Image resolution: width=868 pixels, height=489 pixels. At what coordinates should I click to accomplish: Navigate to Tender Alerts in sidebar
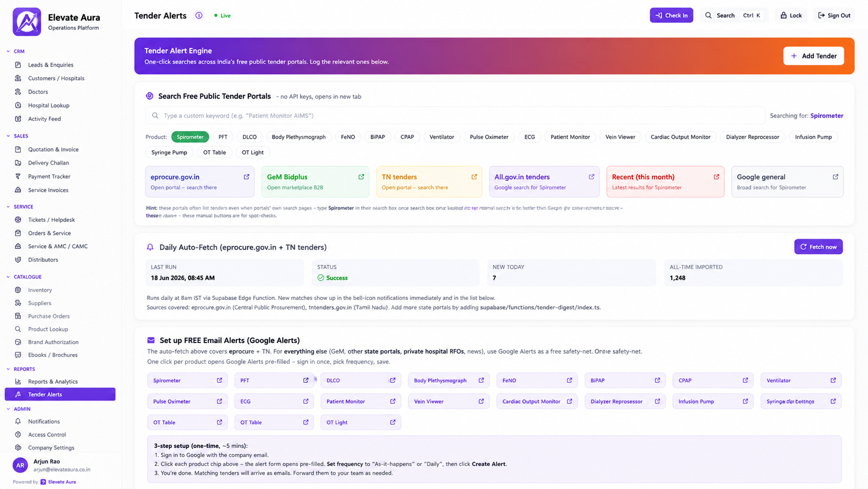click(60, 394)
